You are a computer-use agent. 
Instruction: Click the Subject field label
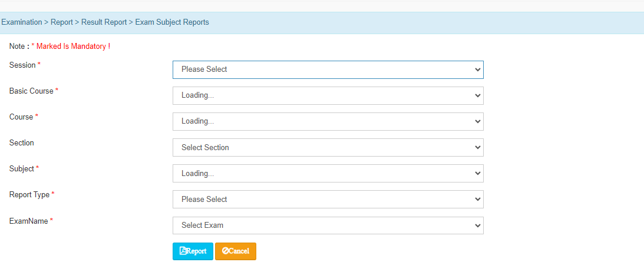22,168
